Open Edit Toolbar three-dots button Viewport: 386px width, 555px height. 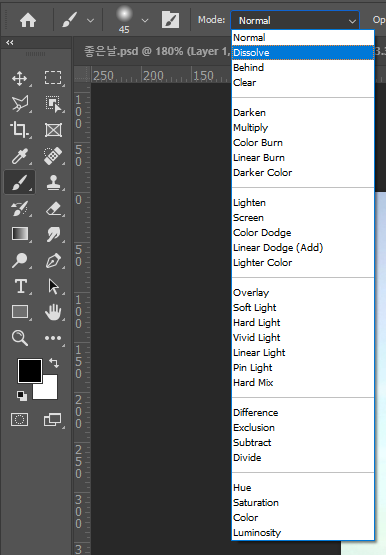[53, 338]
